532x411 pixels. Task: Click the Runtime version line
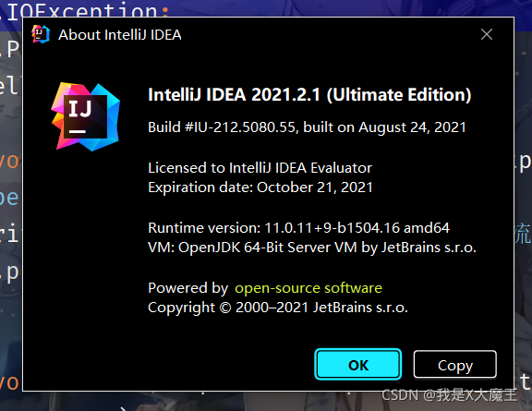[298, 228]
